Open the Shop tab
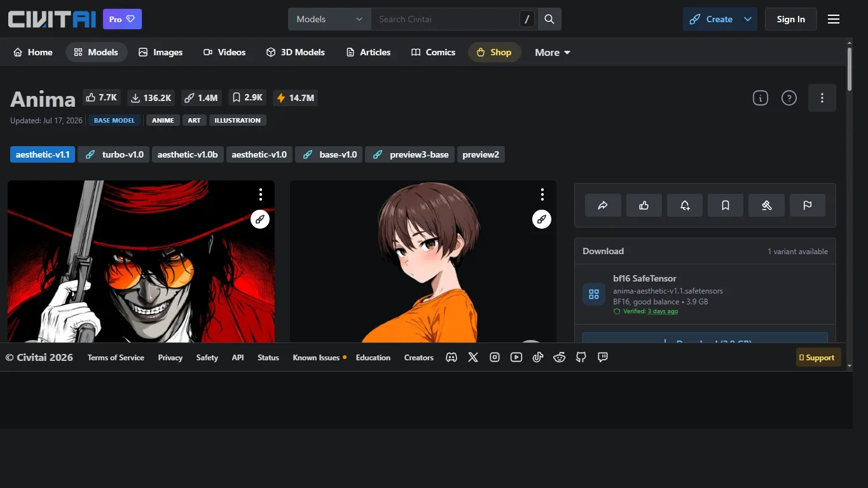 pos(494,52)
